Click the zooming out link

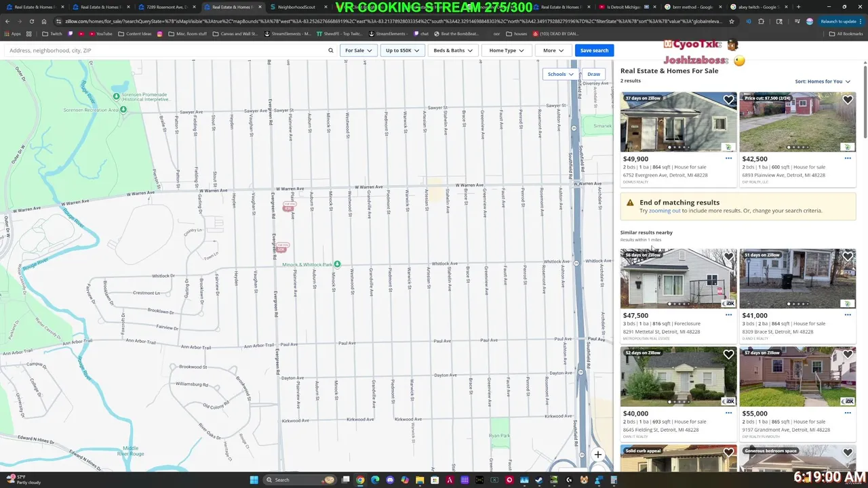(x=665, y=211)
